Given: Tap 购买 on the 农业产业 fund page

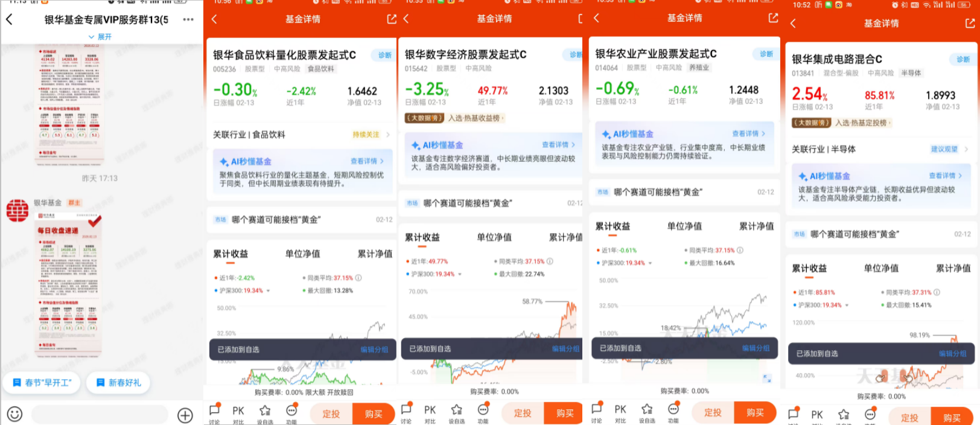Looking at the screenshot, I should coord(755,412).
